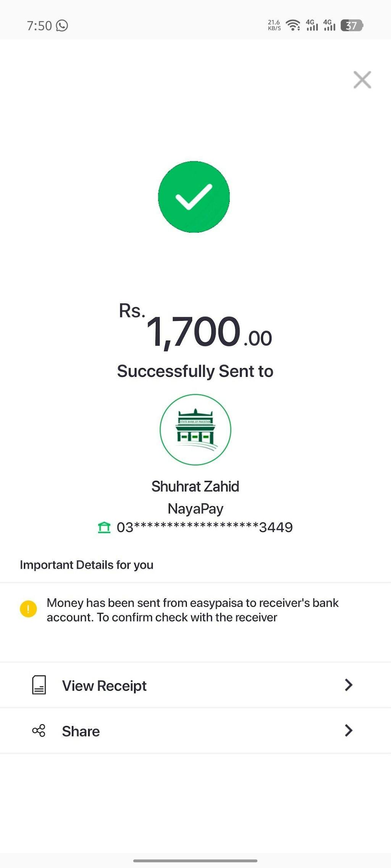Tap the WhatsApp notification icon in status bar
Screen dimensions: 391x868
(62, 26)
